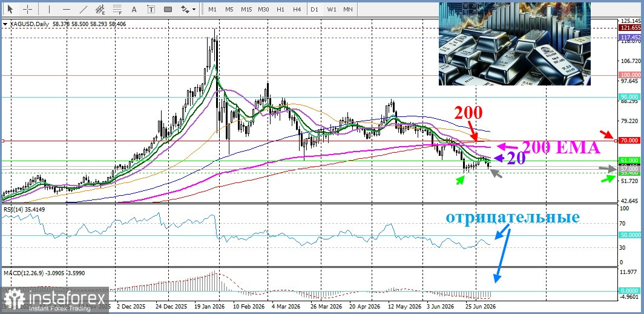Switch chart to M30 timeframe
The image size is (644, 314).
tap(263, 9)
